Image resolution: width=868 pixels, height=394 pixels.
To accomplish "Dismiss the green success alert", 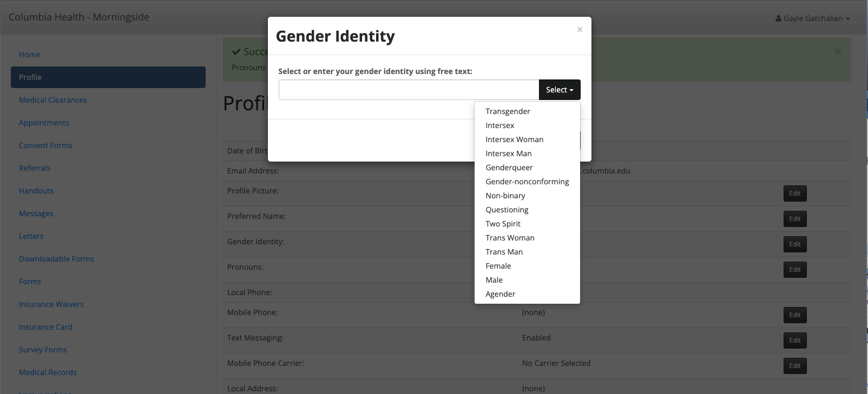I will (838, 51).
